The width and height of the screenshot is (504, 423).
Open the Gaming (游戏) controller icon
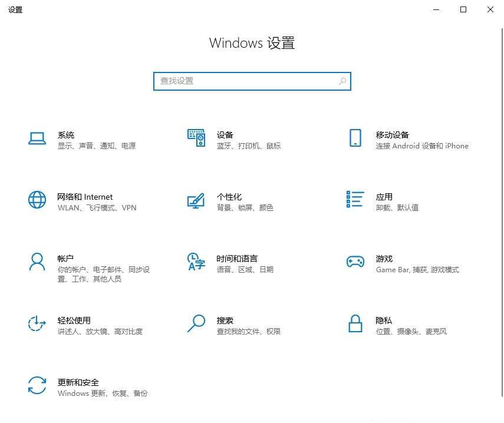tap(355, 262)
